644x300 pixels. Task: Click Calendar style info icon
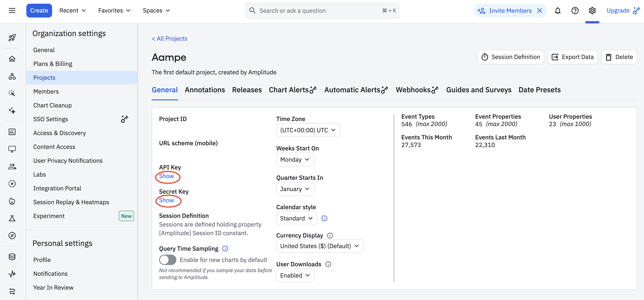pyautogui.click(x=324, y=218)
